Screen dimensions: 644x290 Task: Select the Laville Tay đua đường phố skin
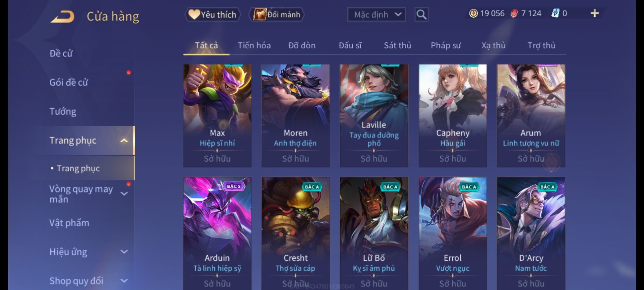click(x=374, y=115)
